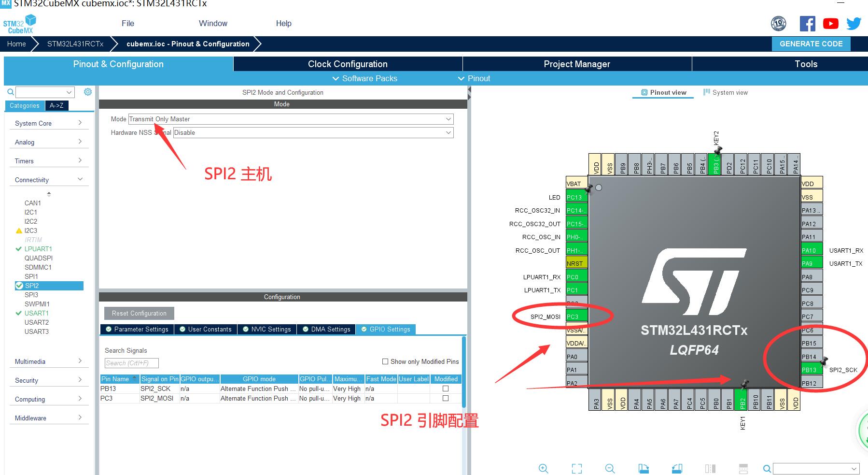Open the category search dropdown
This screenshot has height=475, width=868.
(x=45, y=92)
